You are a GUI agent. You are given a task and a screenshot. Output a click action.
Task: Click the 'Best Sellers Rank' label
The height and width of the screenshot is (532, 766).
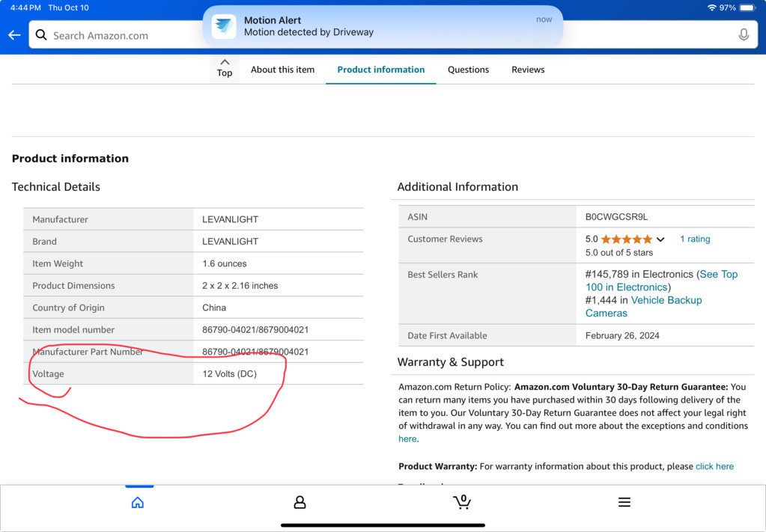[443, 275]
